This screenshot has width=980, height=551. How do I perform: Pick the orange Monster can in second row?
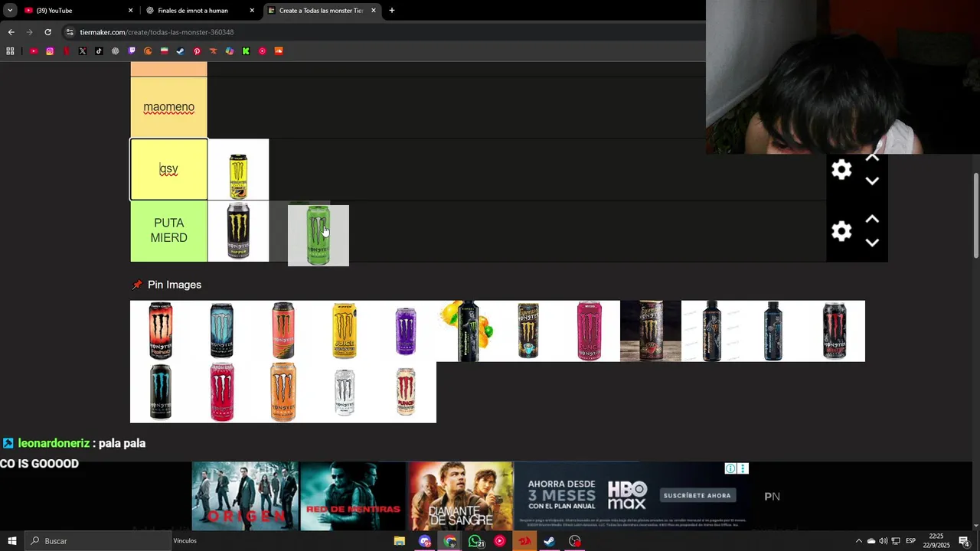(283, 392)
